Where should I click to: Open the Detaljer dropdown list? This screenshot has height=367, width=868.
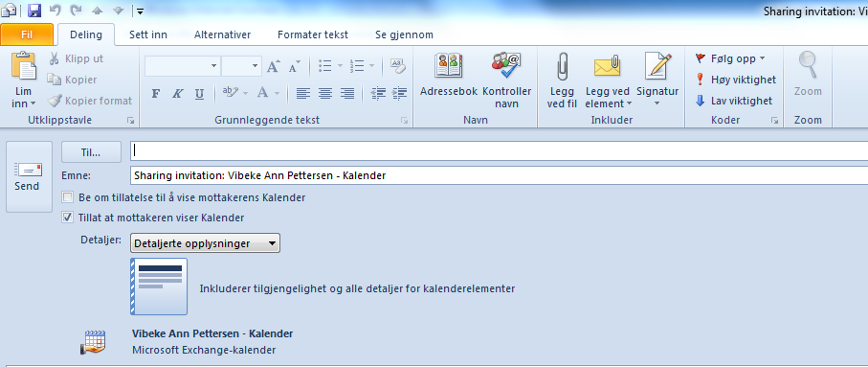tap(206, 243)
